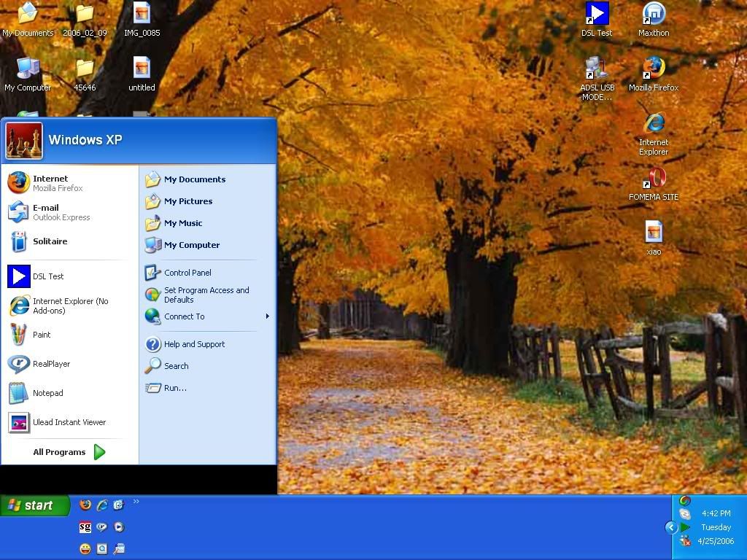Click the Yahoo Messenger smiley quick launch icon
The width and height of the screenshot is (747, 560).
pyautogui.click(x=85, y=548)
